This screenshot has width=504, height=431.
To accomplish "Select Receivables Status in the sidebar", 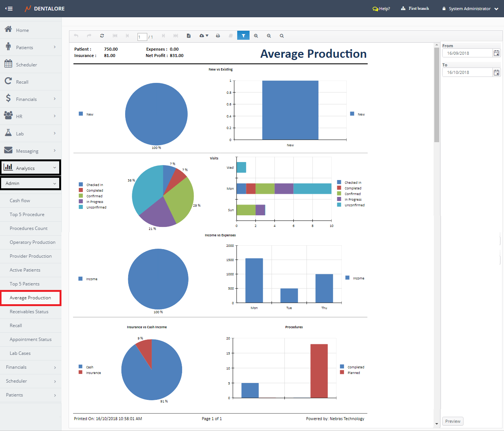I will tap(29, 312).
